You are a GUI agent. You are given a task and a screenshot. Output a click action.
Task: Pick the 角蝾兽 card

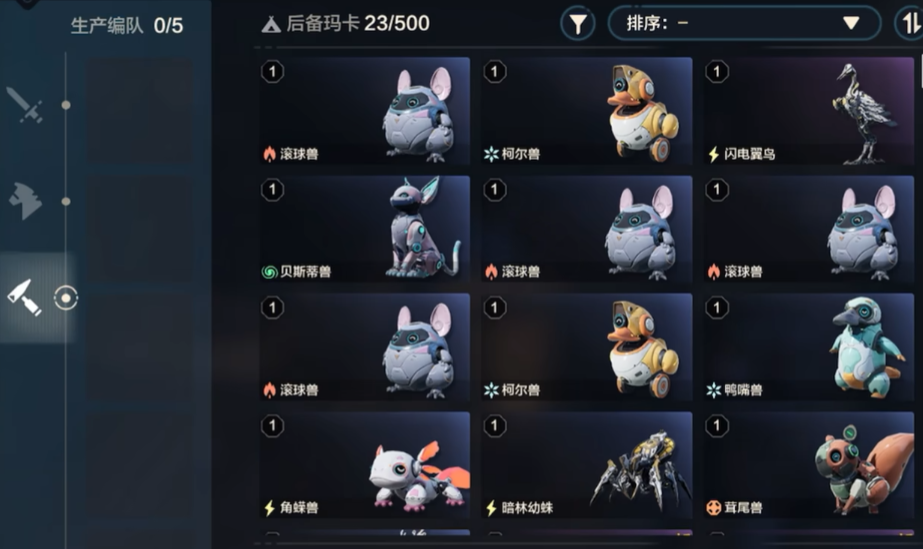(364, 465)
